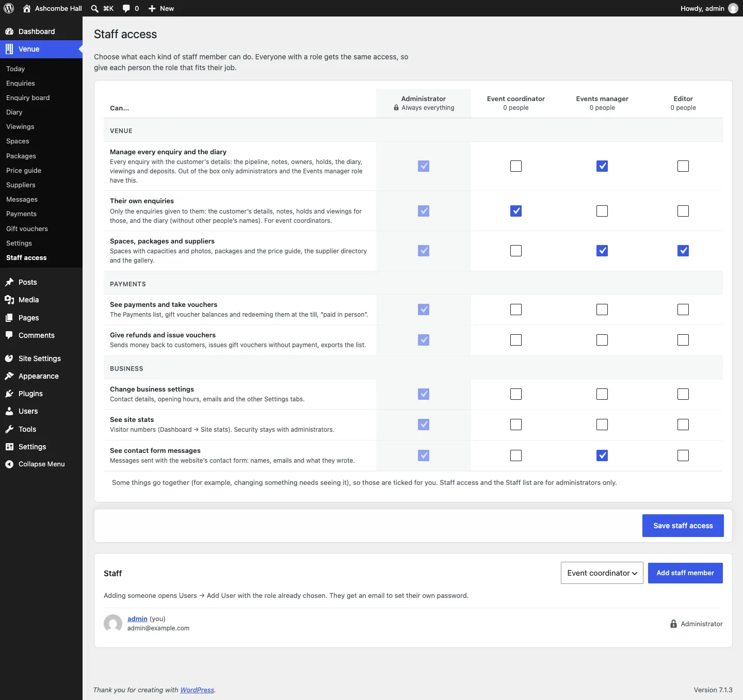Viewport: 743px width, 700px height.
Task: Click the admin avatar in top bar
Action: point(733,8)
